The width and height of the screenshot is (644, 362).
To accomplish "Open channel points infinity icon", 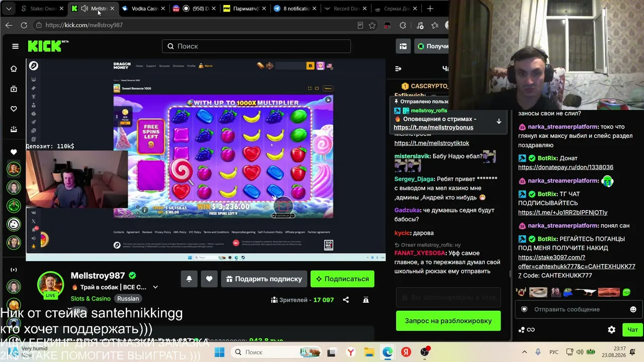I will [531, 330].
